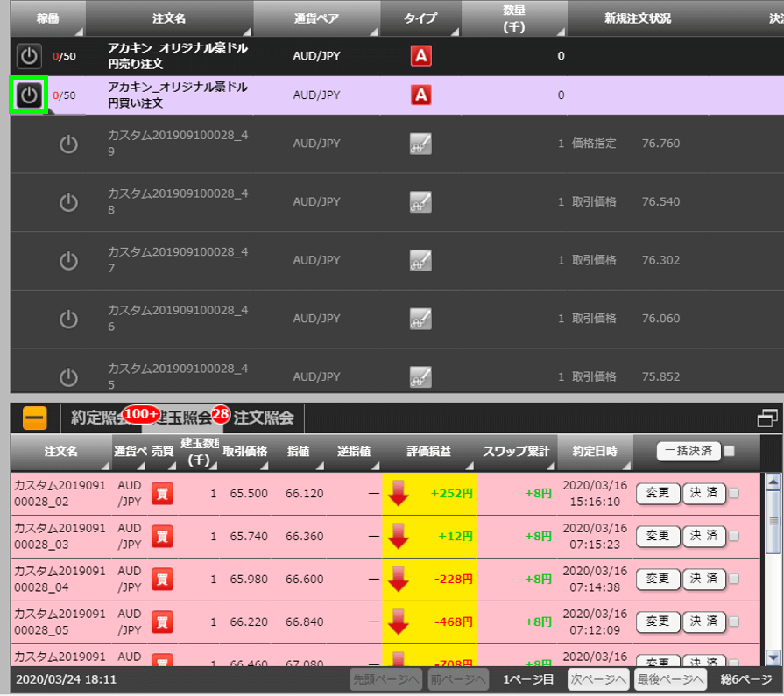This screenshot has height=696, width=784.
Task: Click the red 買 badge at price 65.500
Action: 162,494
